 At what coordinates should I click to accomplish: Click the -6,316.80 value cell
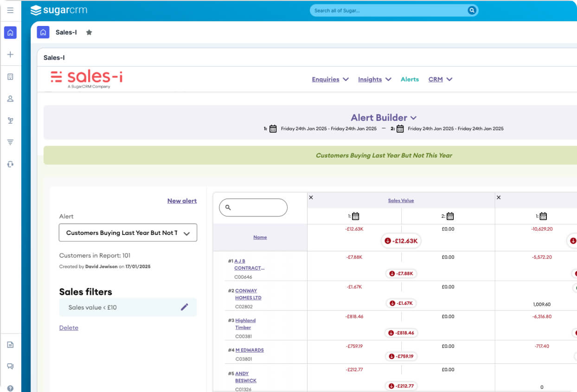tap(542, 316)
